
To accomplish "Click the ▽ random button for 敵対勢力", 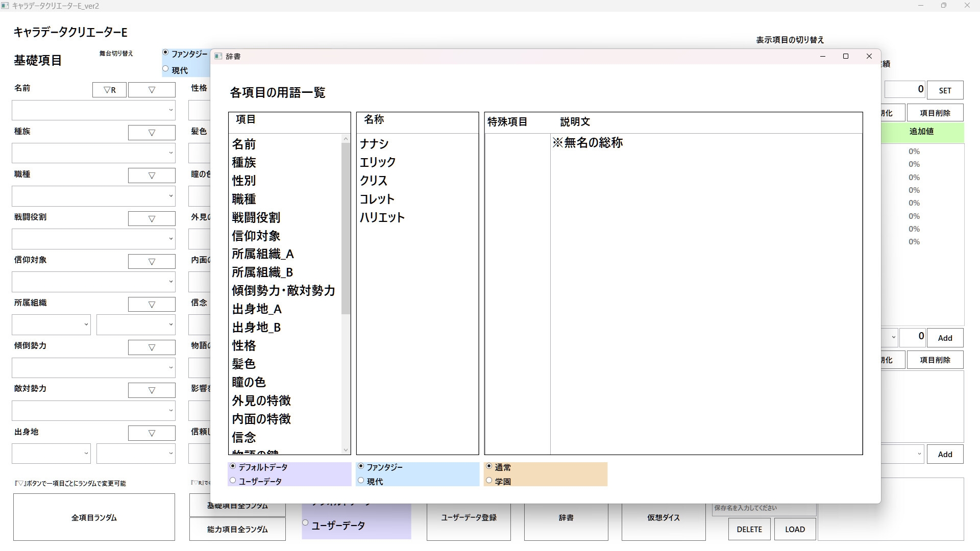I will [152, 390].
